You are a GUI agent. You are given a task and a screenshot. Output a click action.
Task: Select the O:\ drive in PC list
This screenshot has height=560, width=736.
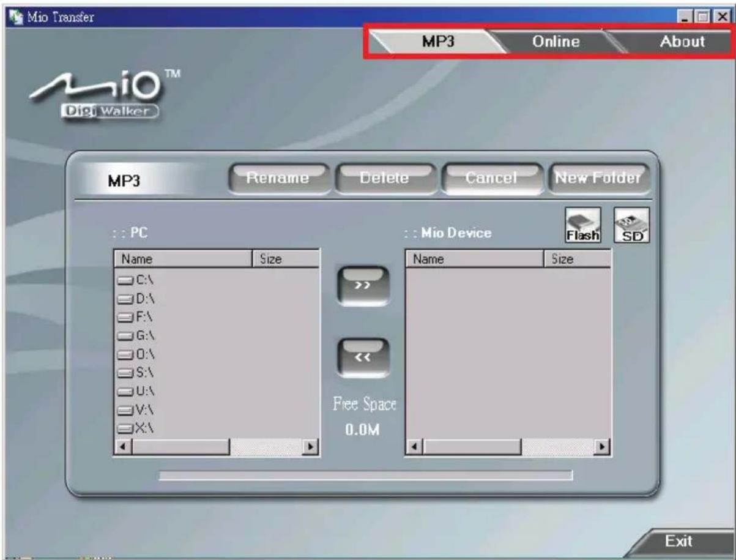point(136,354)
